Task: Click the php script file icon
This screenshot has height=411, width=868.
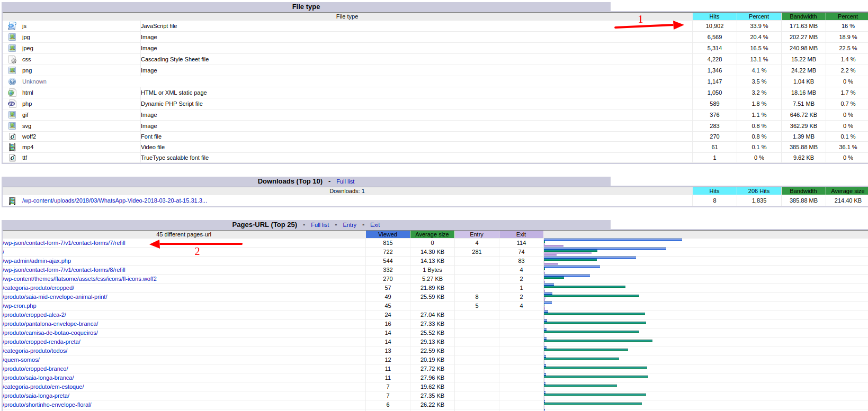Action: [12, 104]
